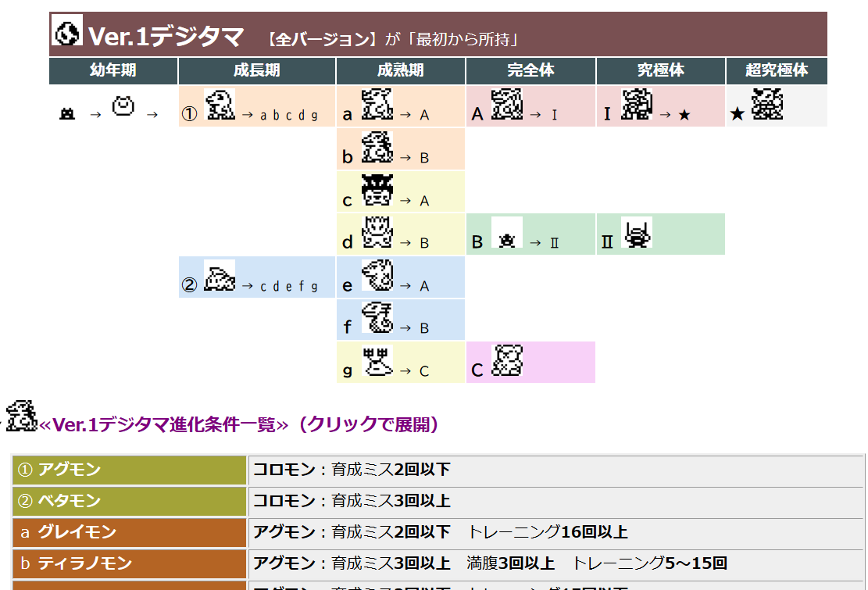Screen dimensions: 868x590
Task: Click the 'a b c d g' evolution list
Action: (289, 115)
